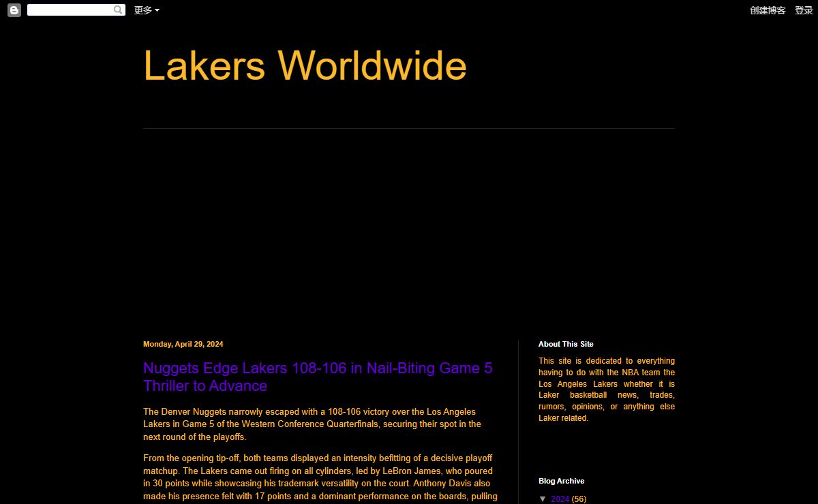Click the Monday, April 29, 2024 date header

183,344
